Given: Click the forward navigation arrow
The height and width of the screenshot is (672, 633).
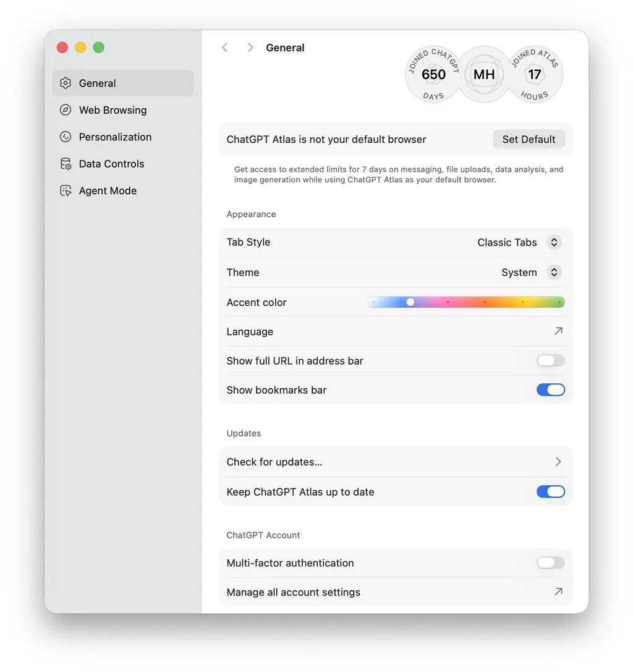Looking at the screenshot, I should [250, 47].
